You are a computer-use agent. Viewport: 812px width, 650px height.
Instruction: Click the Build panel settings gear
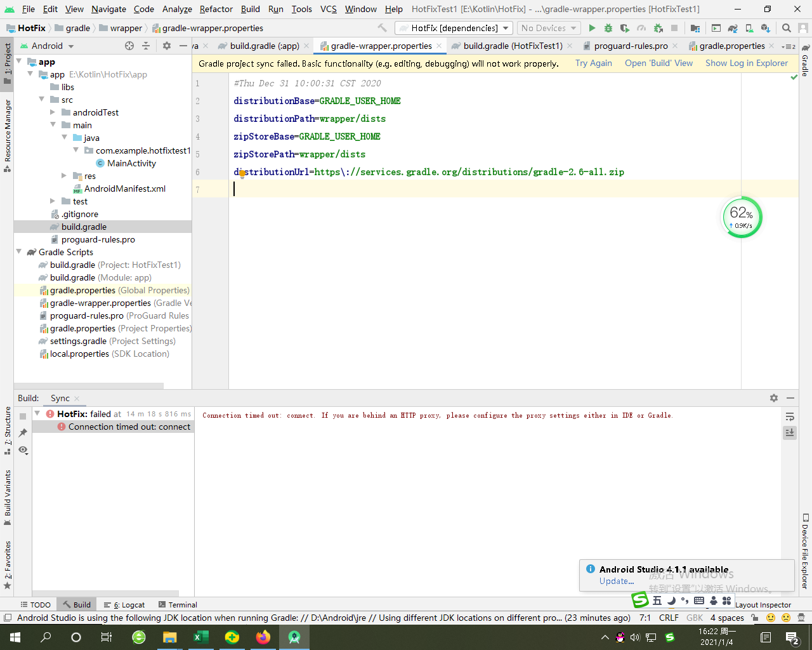774,398
